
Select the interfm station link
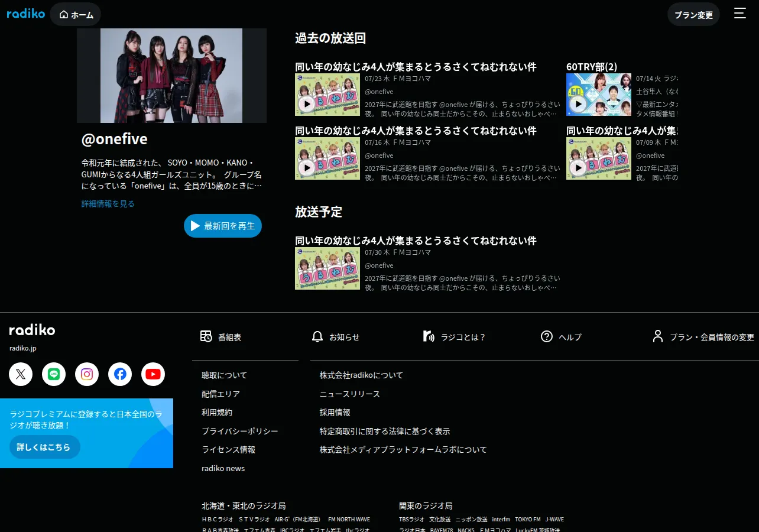click(501, 520)
